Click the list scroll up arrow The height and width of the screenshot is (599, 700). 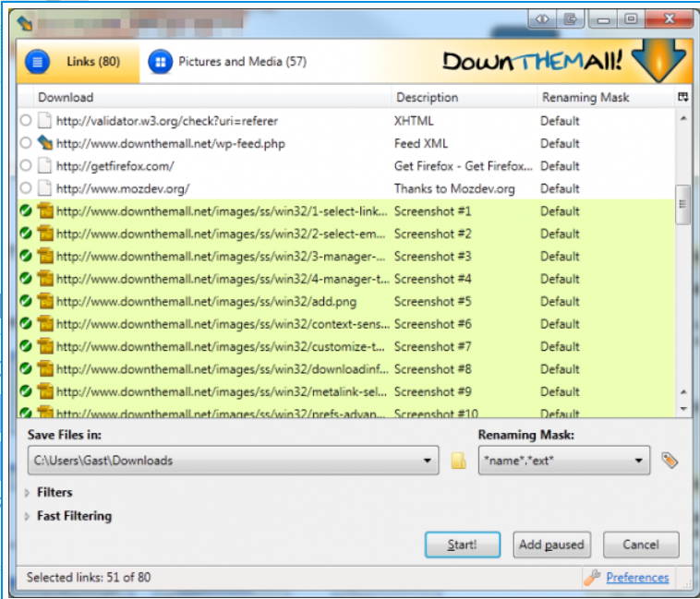point(683,119)
